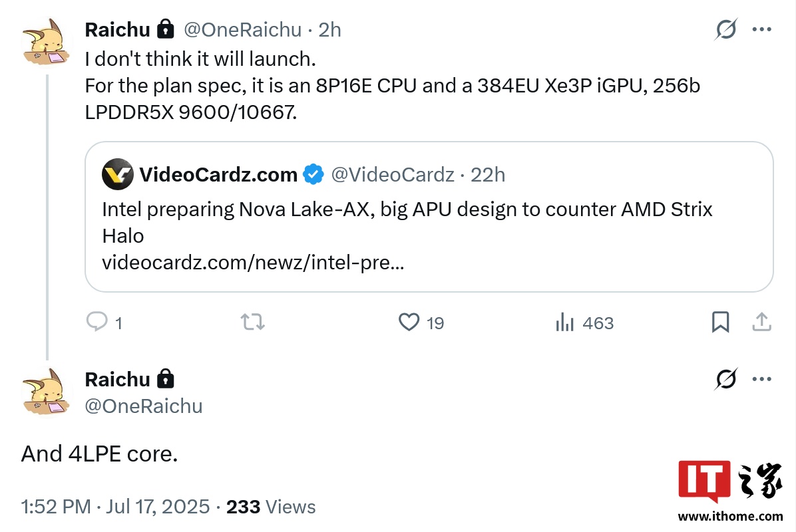Open view analytics showing 463

coord(565,323)
